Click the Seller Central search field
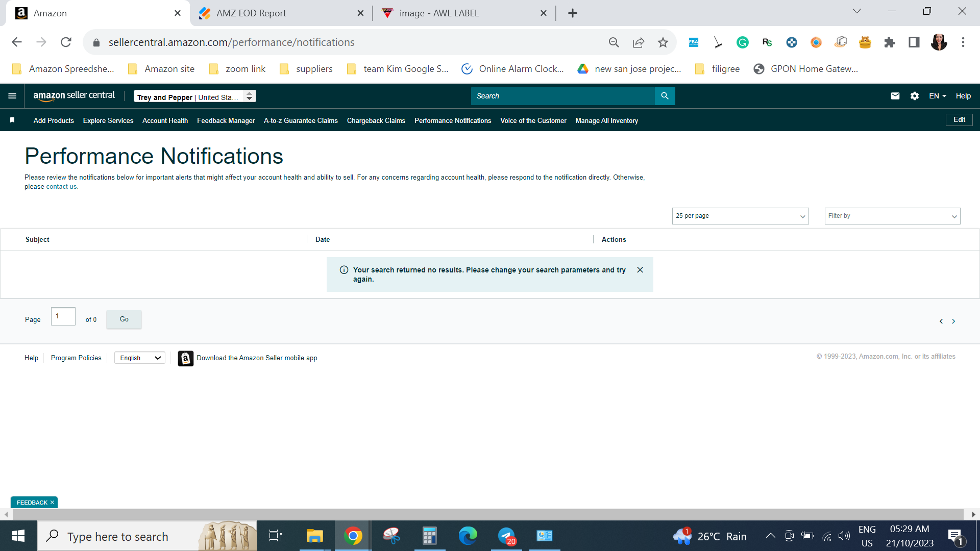This screenshot has width=980, height=551. [x=563, y=96]
